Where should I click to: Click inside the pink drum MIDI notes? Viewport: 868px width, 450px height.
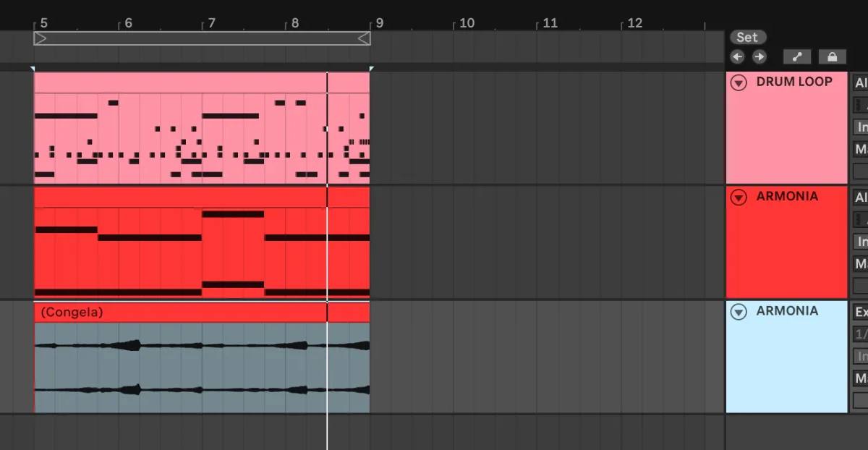coord(202,138)
